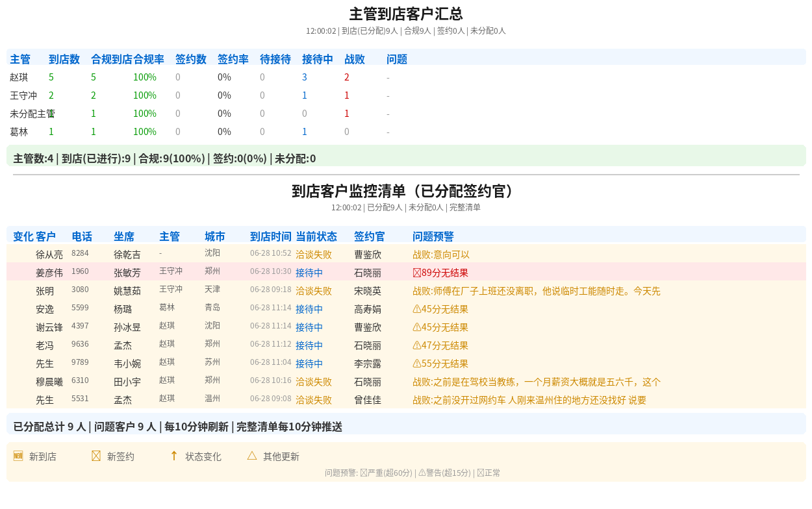The image size is (812, 509).
Task: Click the warning icon in 安逸's row
Action: click(417, 309)
